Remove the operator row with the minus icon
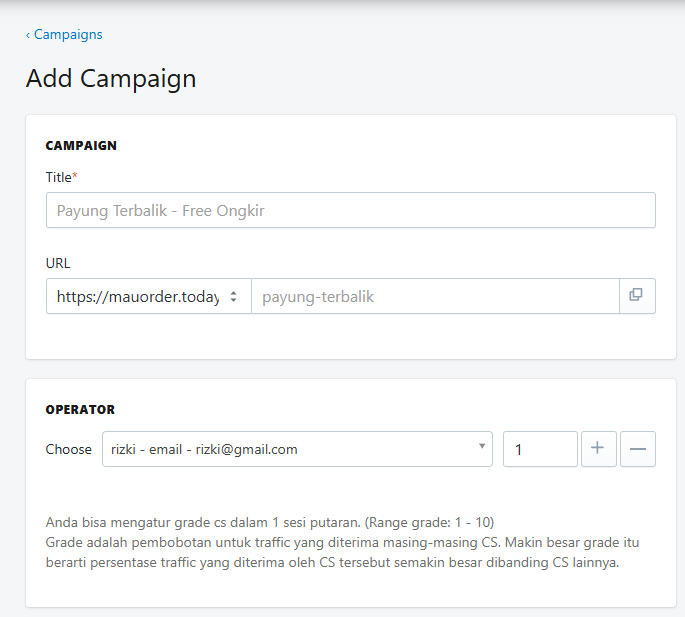 point(638,449)
